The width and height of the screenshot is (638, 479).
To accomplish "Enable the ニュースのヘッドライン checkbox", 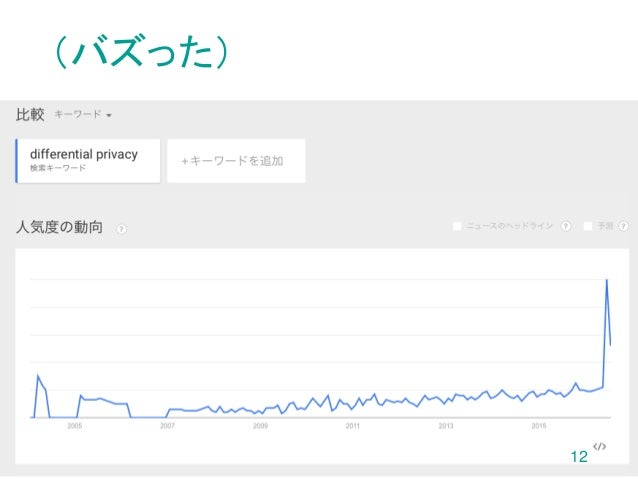I will (x=457, y=226).
